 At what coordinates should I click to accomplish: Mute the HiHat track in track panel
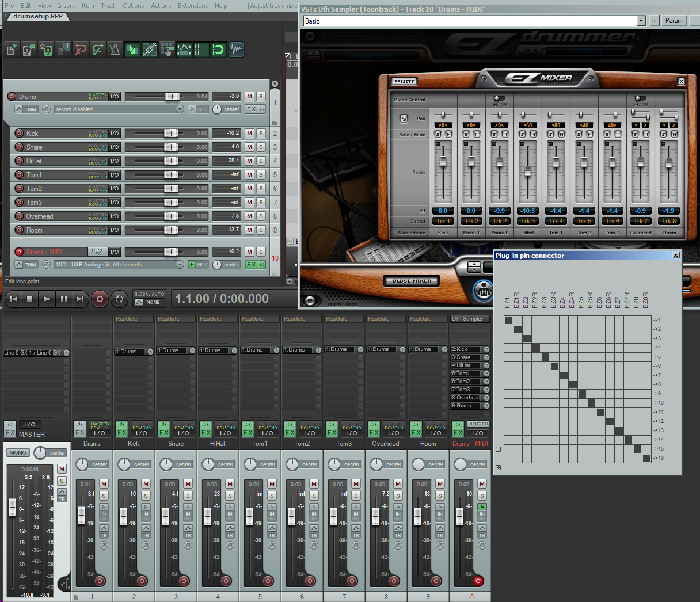pos(249,161)
